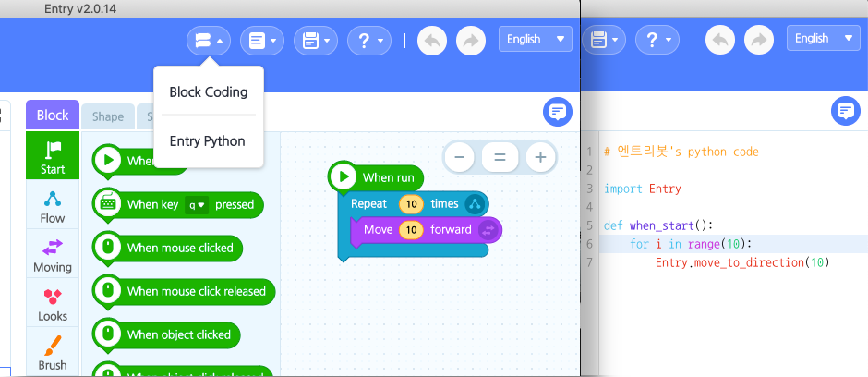Reset block workspace zoom with equals button

tap(500, 157)
